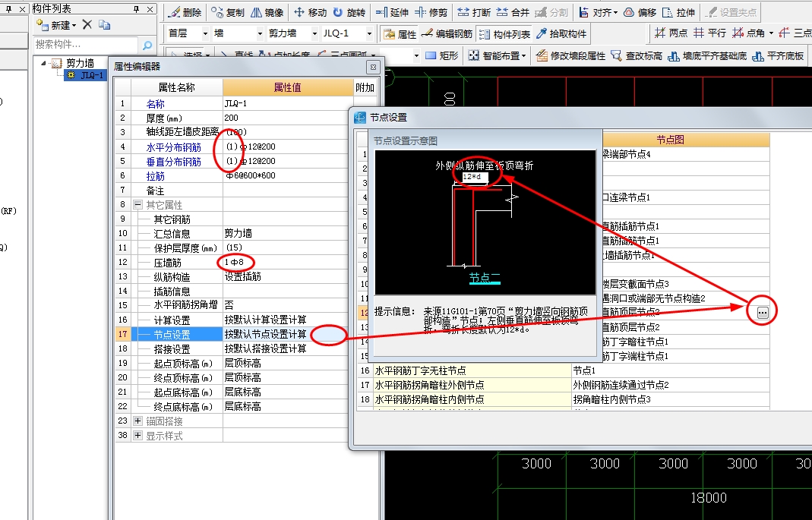The width and height of the screenshot is (812, 520).
Task: Click the Break (打断) tool
Action: click(x=474, y=12)
